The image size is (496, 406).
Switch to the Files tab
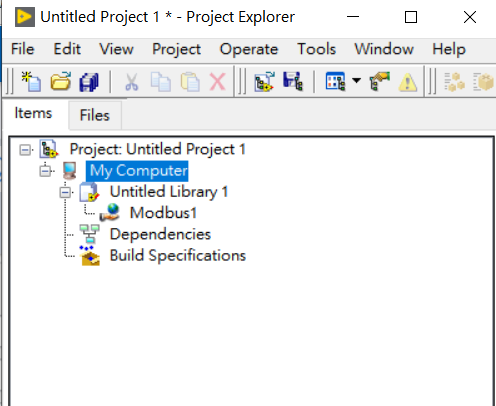(x=95, y=115)
